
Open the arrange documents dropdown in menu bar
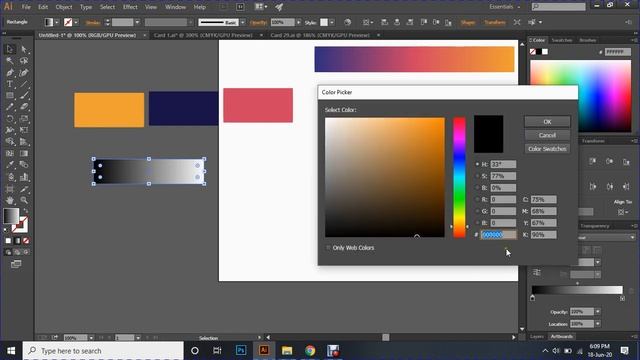[x=261, y=7]
